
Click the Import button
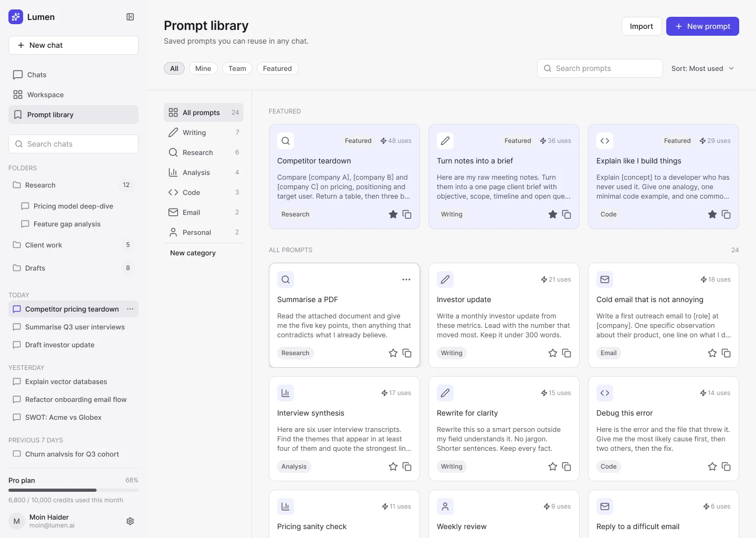click(642, 26)
